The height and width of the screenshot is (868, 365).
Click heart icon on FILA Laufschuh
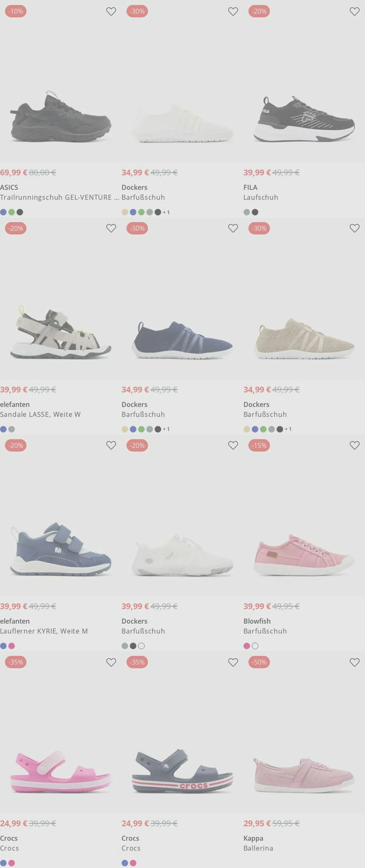coord(354,11)
